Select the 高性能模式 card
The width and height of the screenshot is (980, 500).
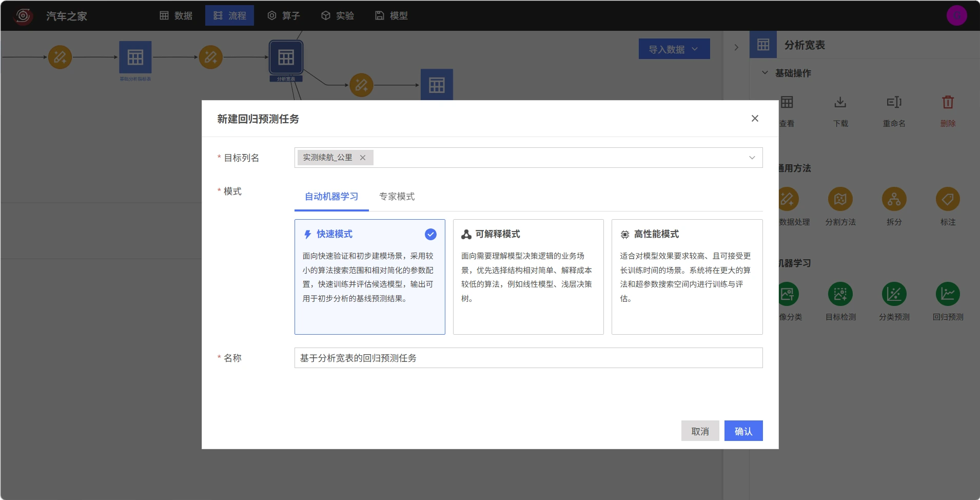click(x=687, y=277)
